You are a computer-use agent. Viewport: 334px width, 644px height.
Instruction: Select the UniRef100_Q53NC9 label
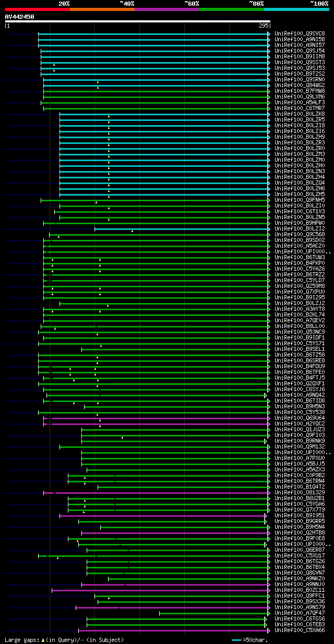point(300,332)
